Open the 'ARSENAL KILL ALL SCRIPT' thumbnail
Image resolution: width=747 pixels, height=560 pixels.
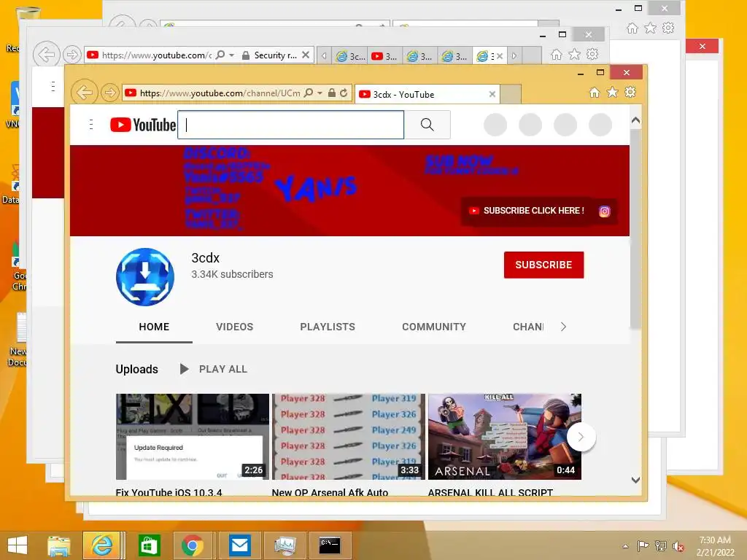(505, 436)
